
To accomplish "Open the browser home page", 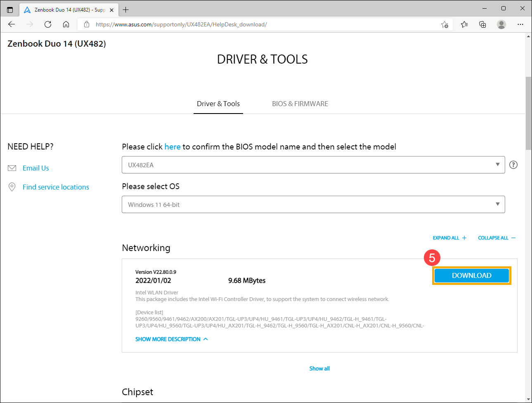I will coord(66,24).
